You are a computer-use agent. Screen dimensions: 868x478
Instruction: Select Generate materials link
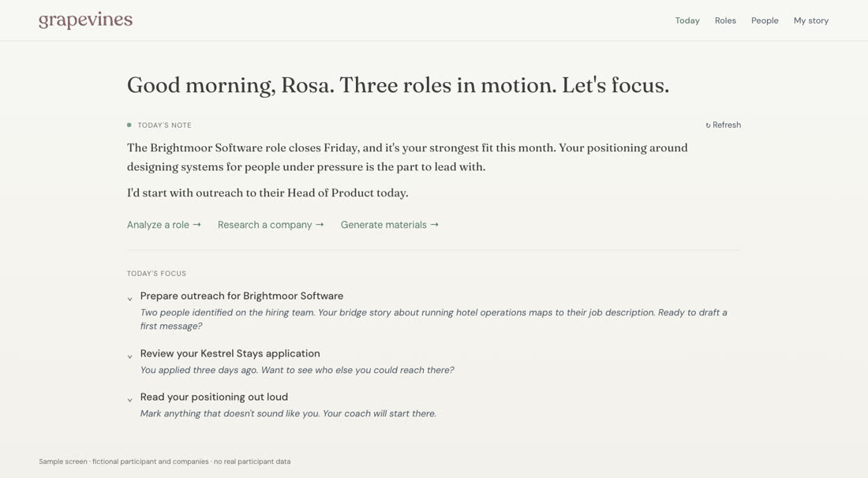tap(390, 225)
